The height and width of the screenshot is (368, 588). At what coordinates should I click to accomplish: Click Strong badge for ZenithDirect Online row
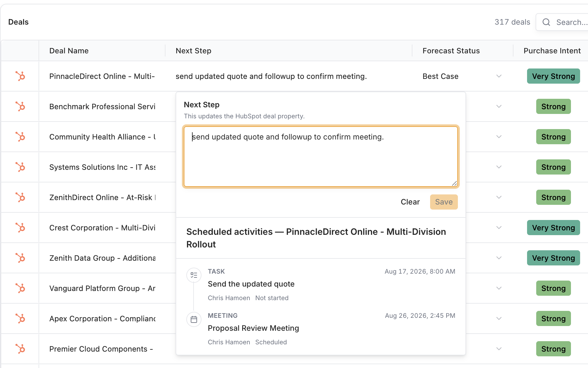553,197
